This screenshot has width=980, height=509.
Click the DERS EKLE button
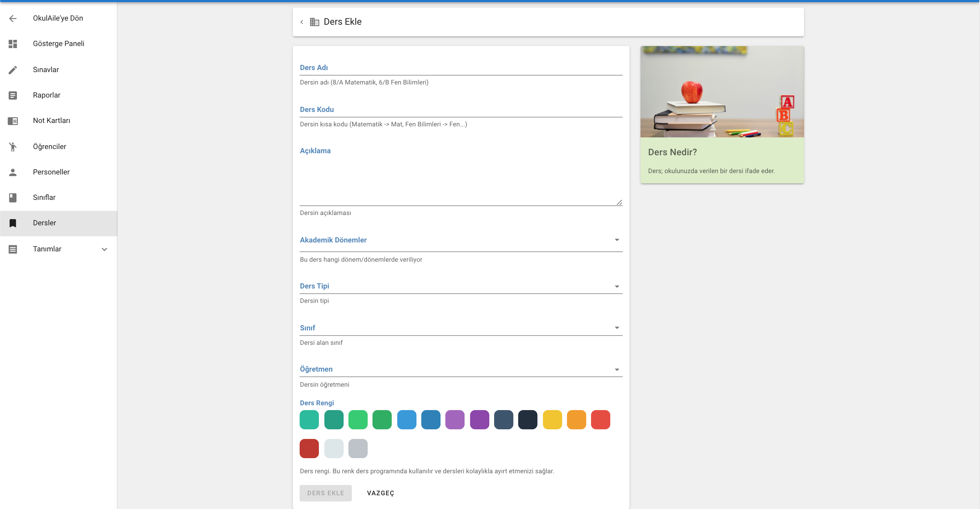pyautogui.click(x=326, y=493)
